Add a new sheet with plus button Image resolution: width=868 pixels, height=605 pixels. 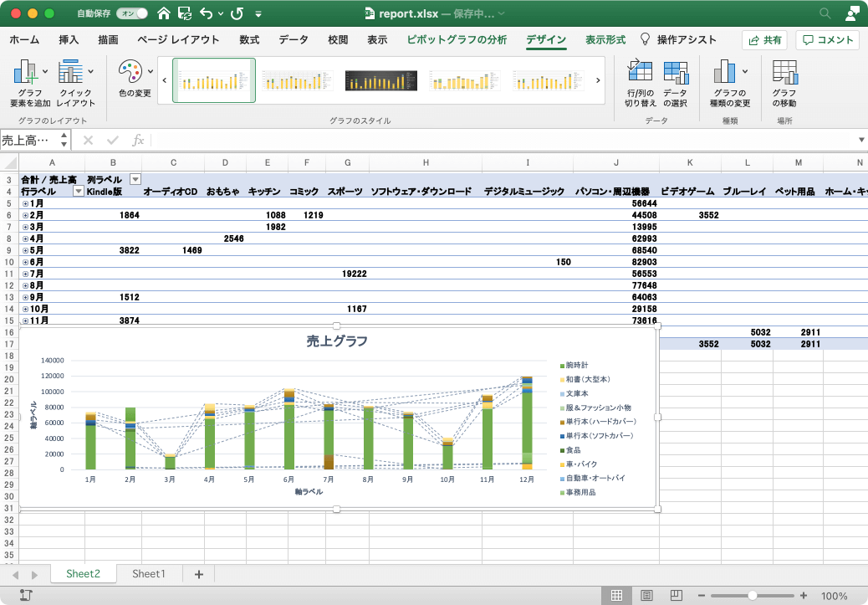click(199, 575)
